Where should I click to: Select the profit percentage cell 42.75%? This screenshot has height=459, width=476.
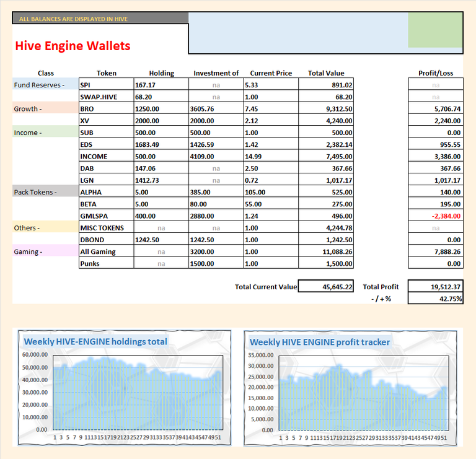coord(436,298)
